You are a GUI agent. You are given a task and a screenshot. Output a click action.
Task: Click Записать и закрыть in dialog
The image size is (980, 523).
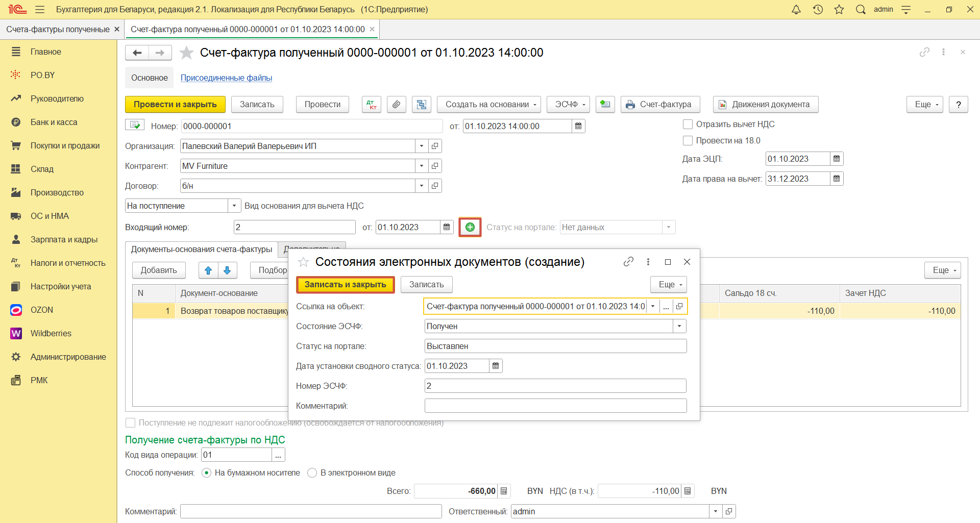346,285
